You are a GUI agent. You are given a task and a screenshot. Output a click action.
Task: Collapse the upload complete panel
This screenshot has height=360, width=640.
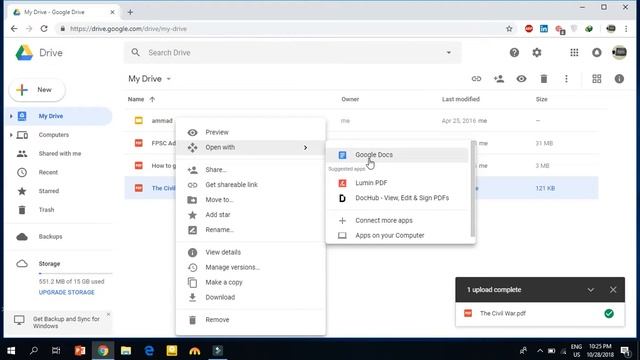click(x=591, y=290)
